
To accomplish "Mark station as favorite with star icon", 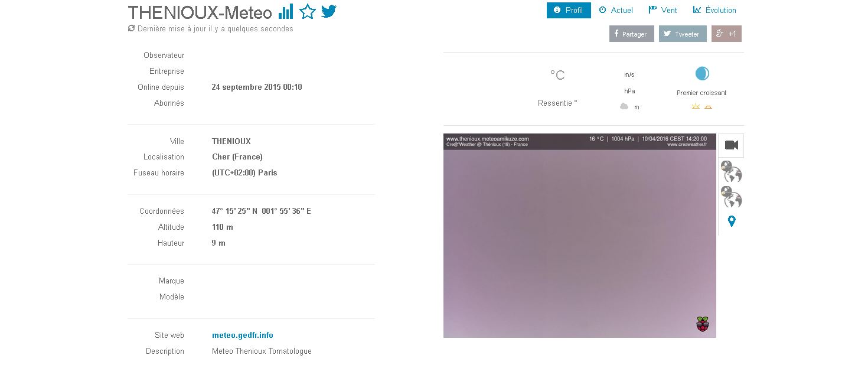I will [x=307, y=12].
